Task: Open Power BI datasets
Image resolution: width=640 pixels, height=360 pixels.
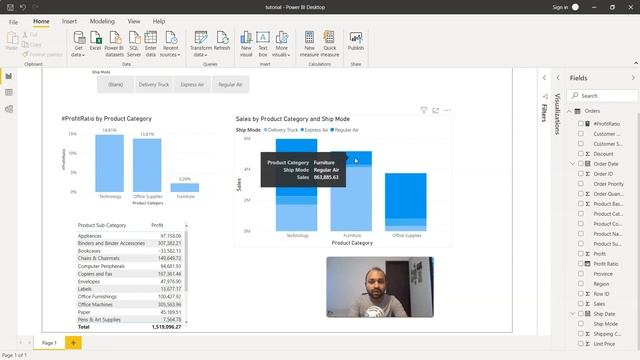Action: [x=114, y=44]
